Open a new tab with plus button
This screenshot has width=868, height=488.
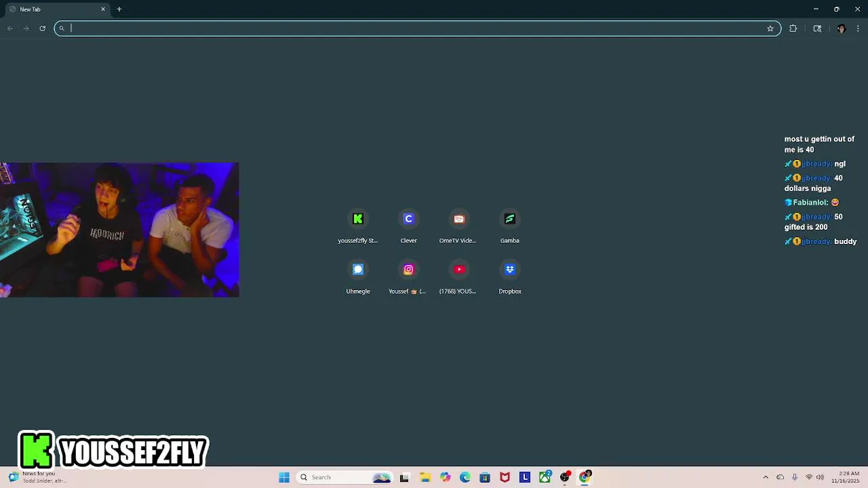pyautogui.click(x=119, y=9)
